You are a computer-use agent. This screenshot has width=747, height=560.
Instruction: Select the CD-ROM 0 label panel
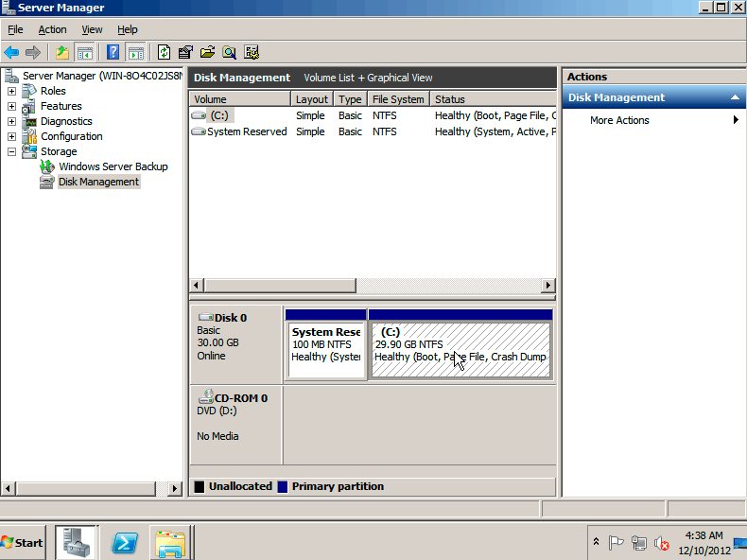click(235, 424)
